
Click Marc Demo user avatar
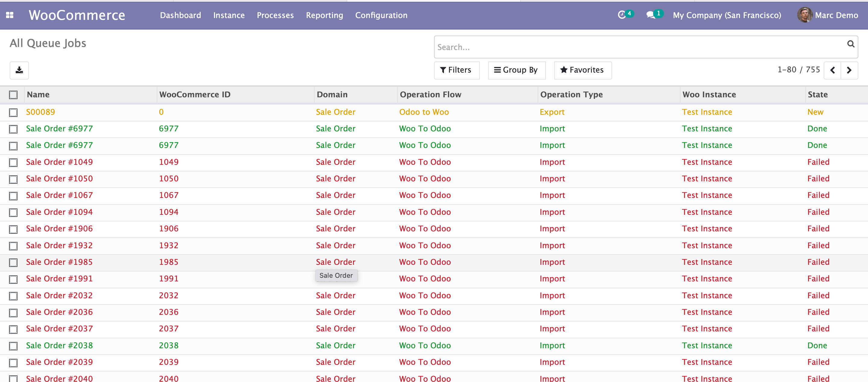(804, 15)
